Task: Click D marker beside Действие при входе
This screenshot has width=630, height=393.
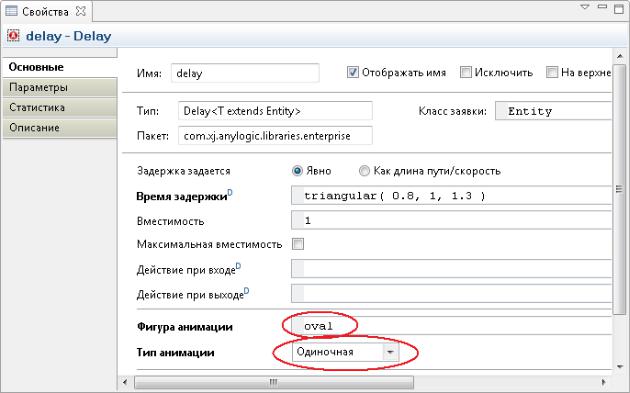Action: point(238,266)
